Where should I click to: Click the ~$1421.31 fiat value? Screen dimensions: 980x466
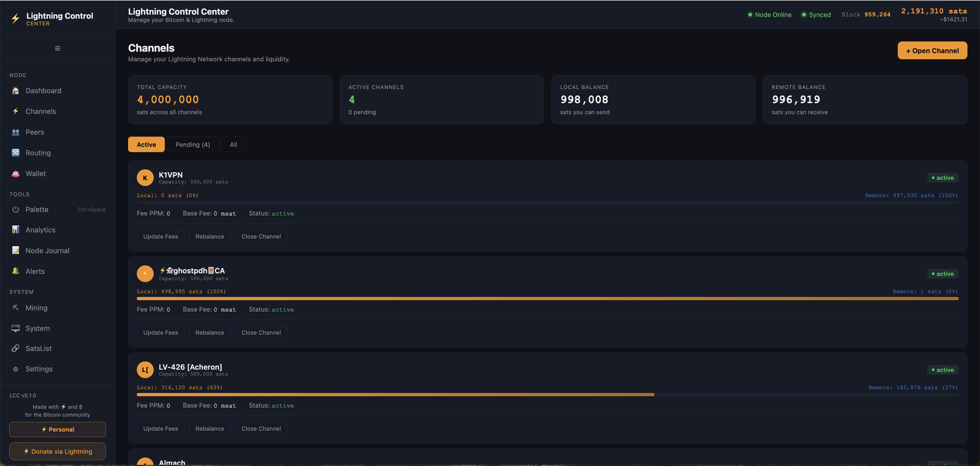click(953, 19)
